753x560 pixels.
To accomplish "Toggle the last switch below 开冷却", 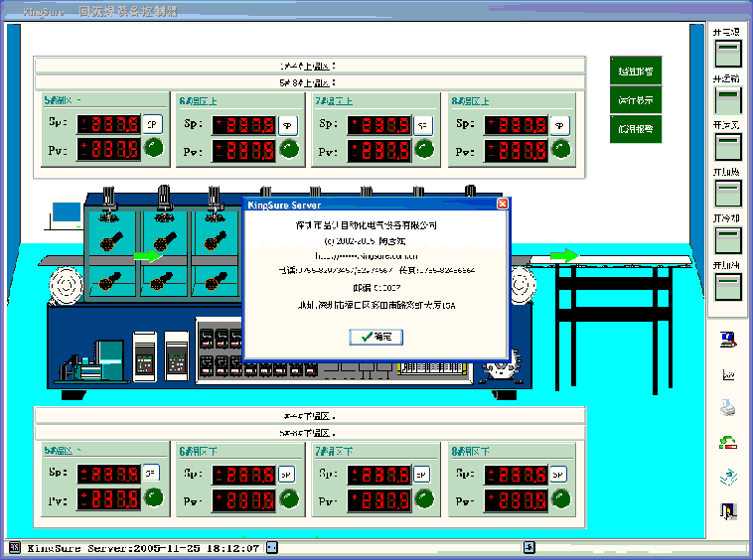I will pos(728,287).
